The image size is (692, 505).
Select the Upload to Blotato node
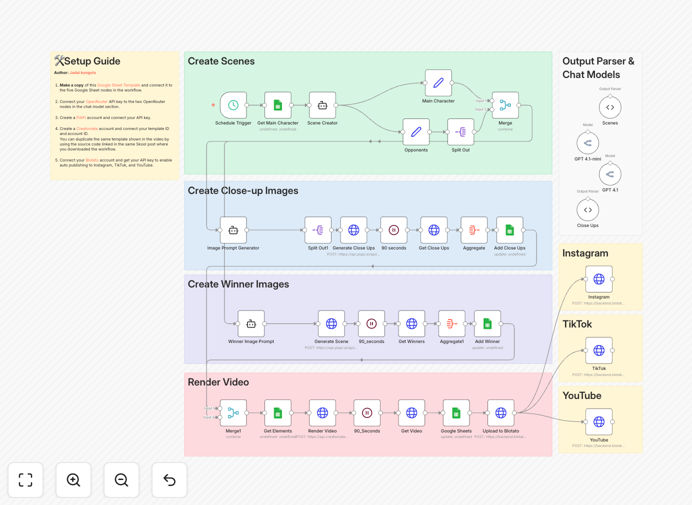point(500,413)
